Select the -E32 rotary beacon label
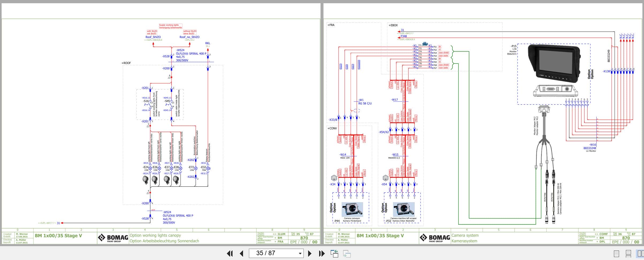644x260 pixels. point(203,167)
